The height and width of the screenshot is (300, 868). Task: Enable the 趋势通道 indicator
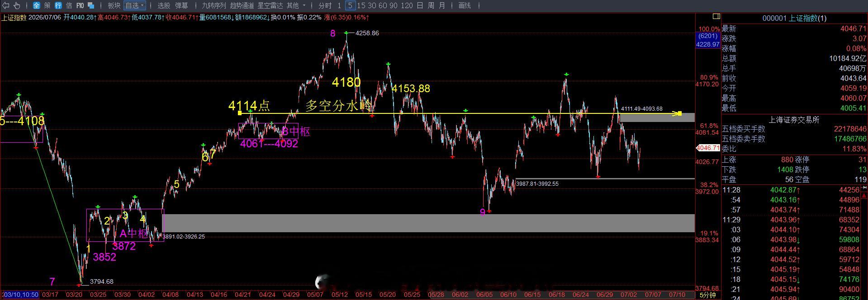(x=242, y=5)
